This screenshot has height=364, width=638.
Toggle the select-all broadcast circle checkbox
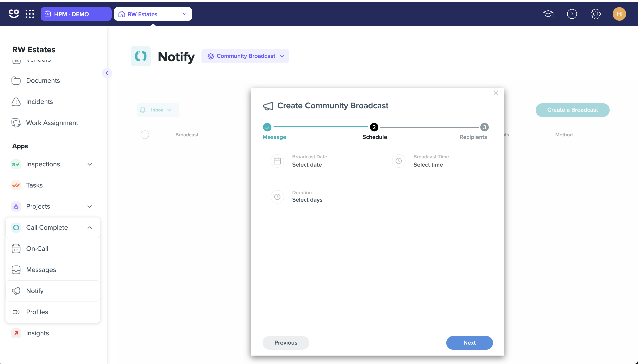click(145, 135)
